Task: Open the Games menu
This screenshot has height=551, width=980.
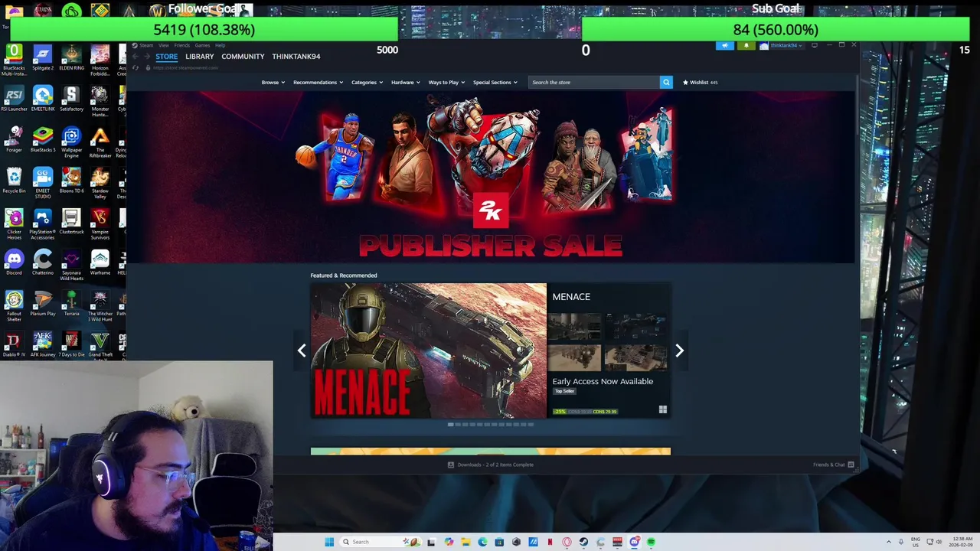Action: point(202,45)
